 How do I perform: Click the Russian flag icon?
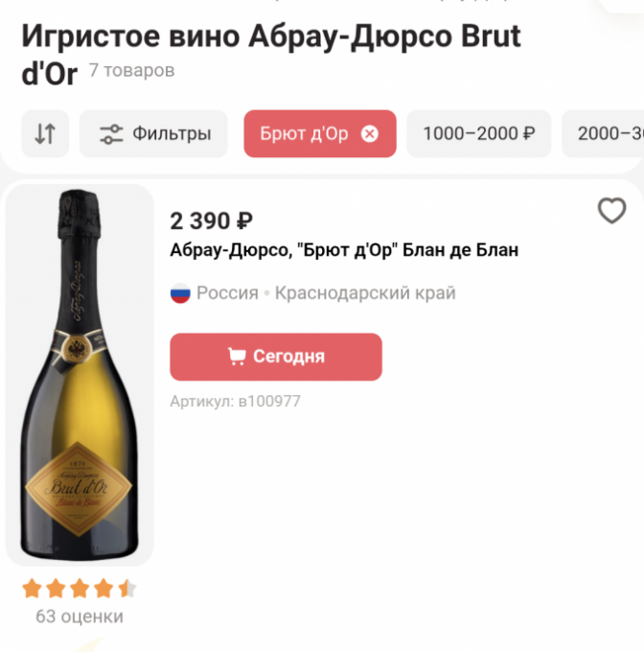point(180,293)
